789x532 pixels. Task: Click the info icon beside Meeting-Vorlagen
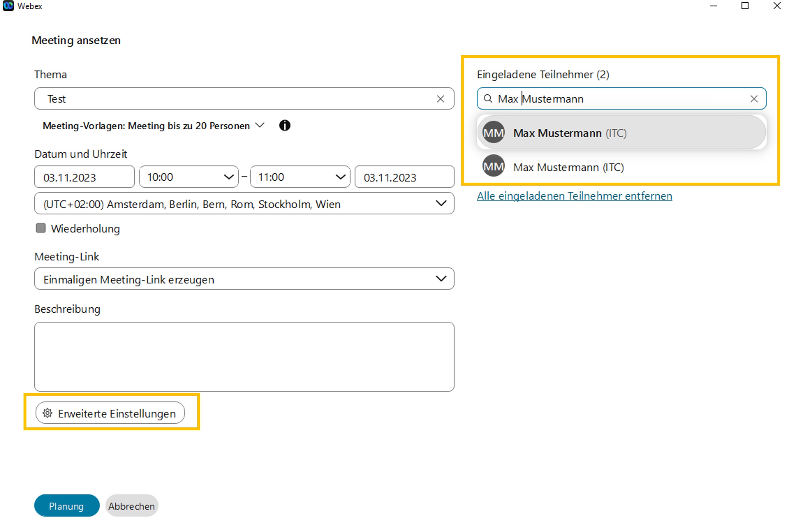point(284,126)
